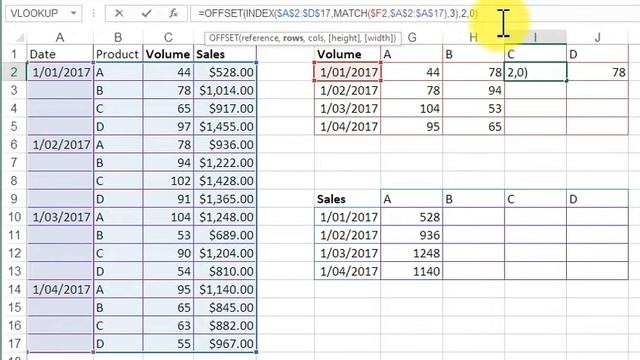Click the 'Volume' label of the summary table
The image size is (640, 360).
[347, 54]
